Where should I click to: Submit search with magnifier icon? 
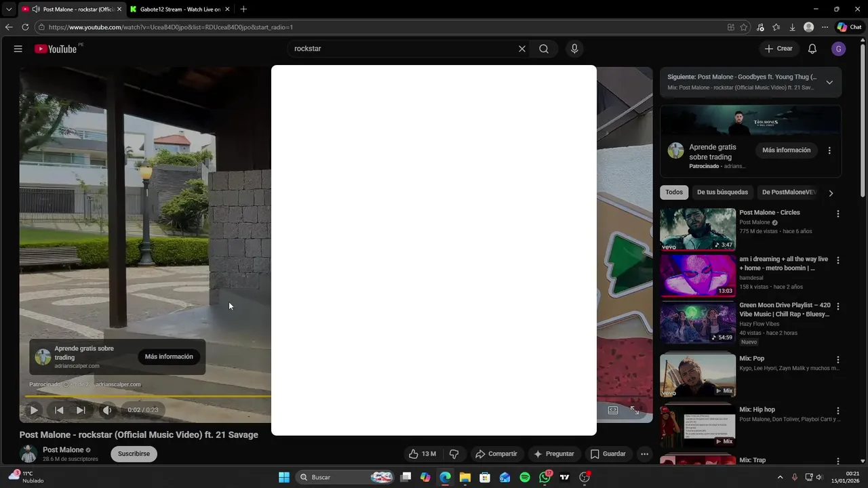(544, 49)
